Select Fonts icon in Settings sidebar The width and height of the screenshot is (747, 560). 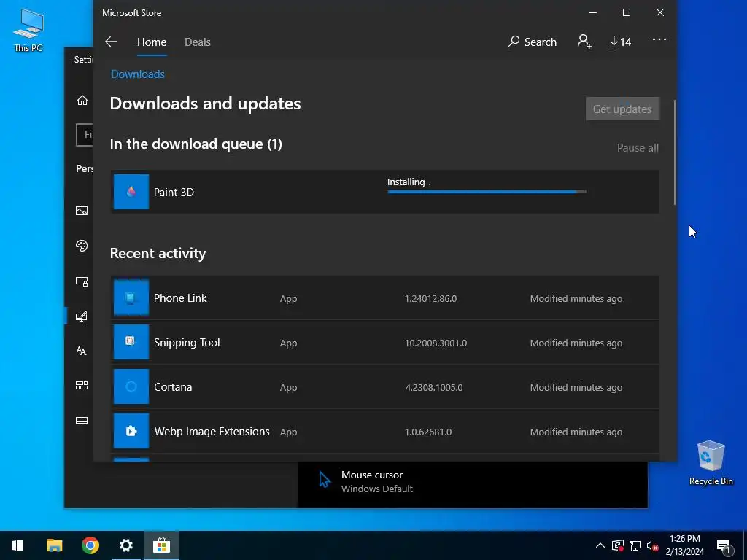pos(82,351)
